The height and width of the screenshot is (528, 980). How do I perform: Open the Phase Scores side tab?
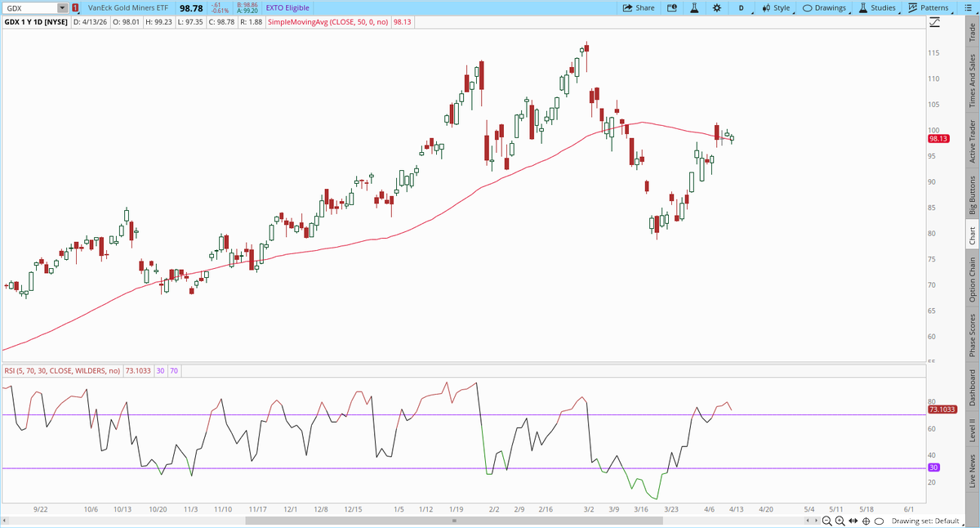click(x=972, y=334)
